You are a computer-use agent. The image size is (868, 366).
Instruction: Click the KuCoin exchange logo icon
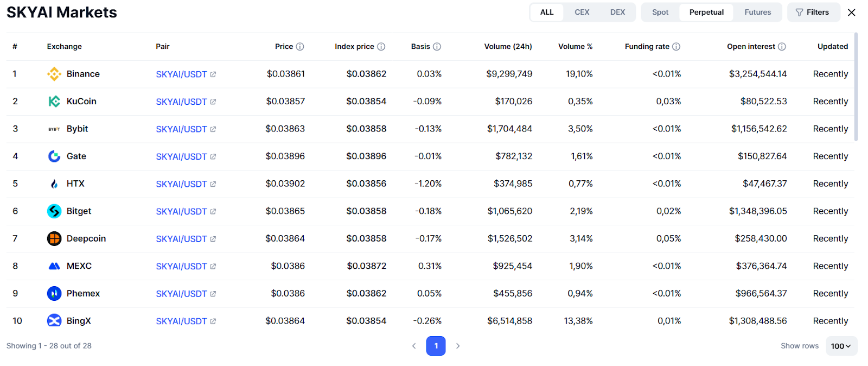[x=54, y=102]
